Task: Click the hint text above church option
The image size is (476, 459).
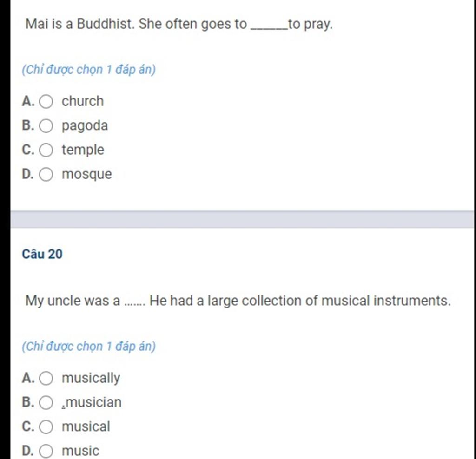Action: click(x=89, y=70)
